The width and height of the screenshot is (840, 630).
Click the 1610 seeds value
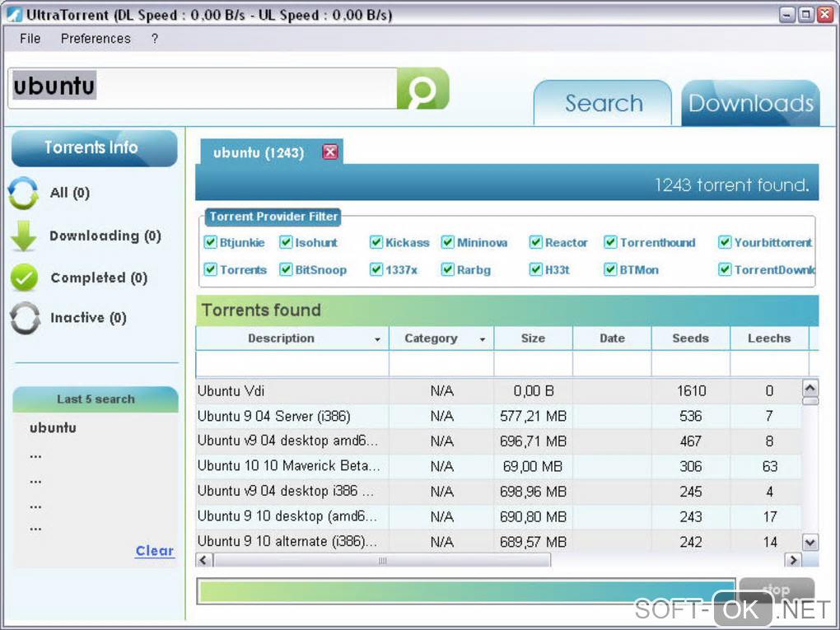pos(691,391)
